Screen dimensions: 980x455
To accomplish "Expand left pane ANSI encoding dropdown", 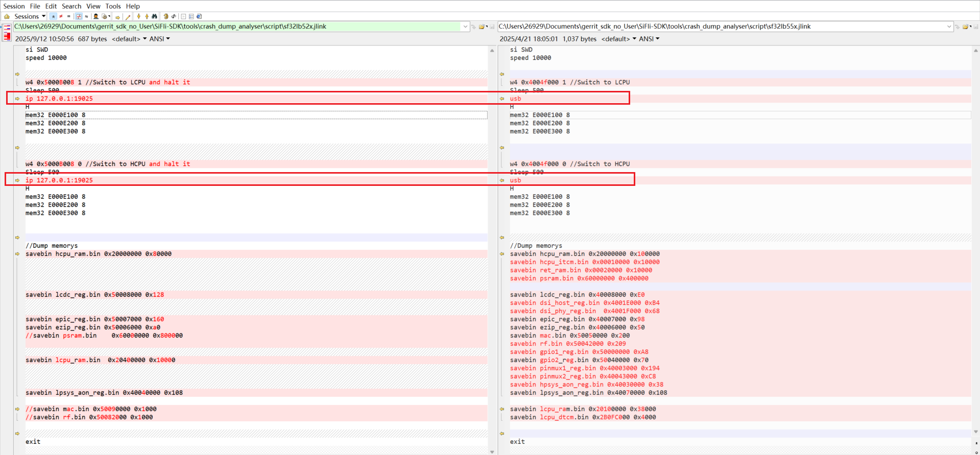I will [159, 39].
